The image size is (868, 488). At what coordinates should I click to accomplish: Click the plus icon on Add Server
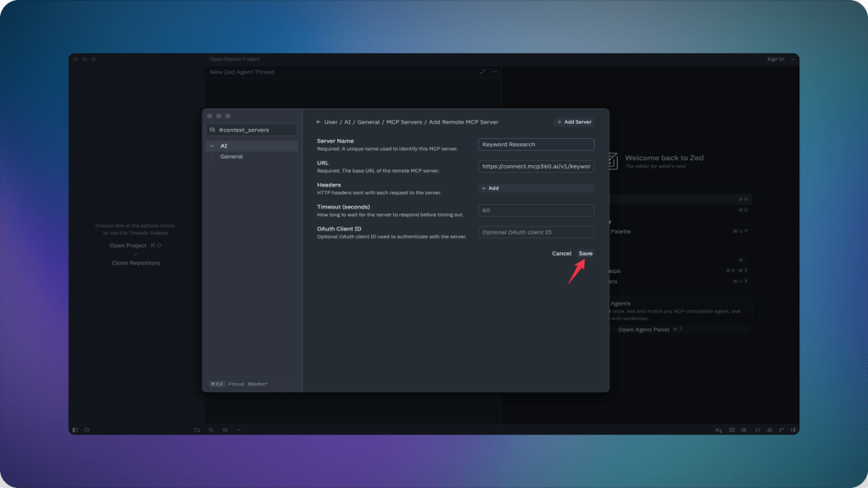[559, 122]
